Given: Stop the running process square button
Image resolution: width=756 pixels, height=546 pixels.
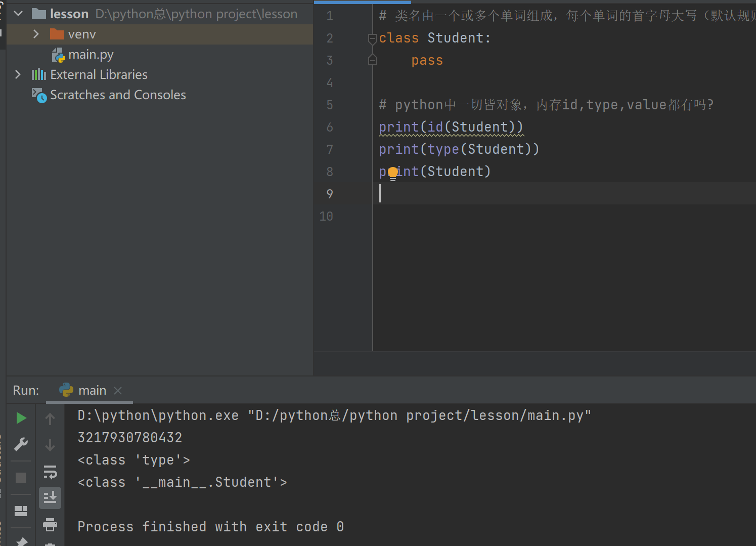Looking at the screenshot, I should pos(21,478).
